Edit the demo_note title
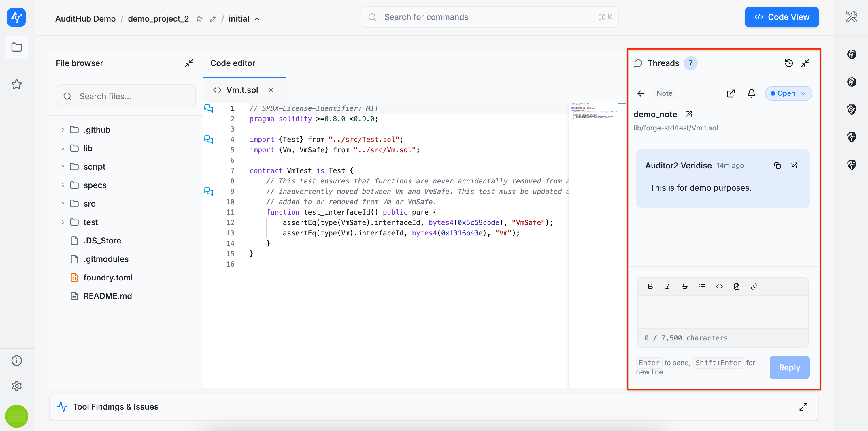 click(689, 114)
